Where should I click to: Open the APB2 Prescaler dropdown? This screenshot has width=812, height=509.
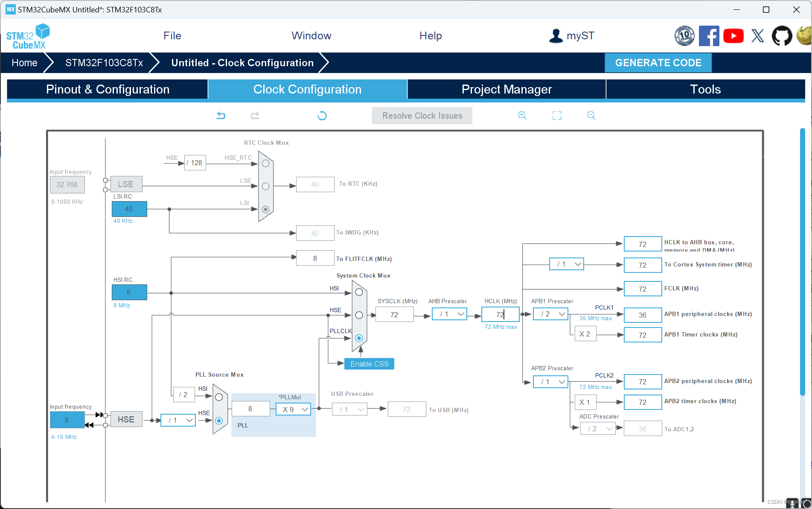pyautogui.click(x=550, y=382)
